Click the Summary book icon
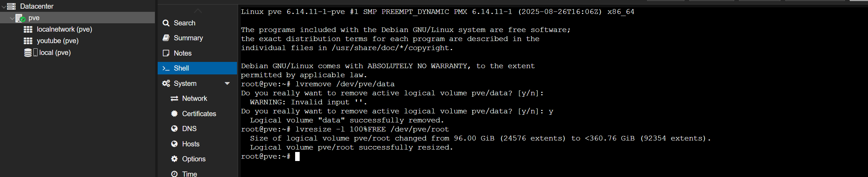The image size is (868, 177). point(166,38)
